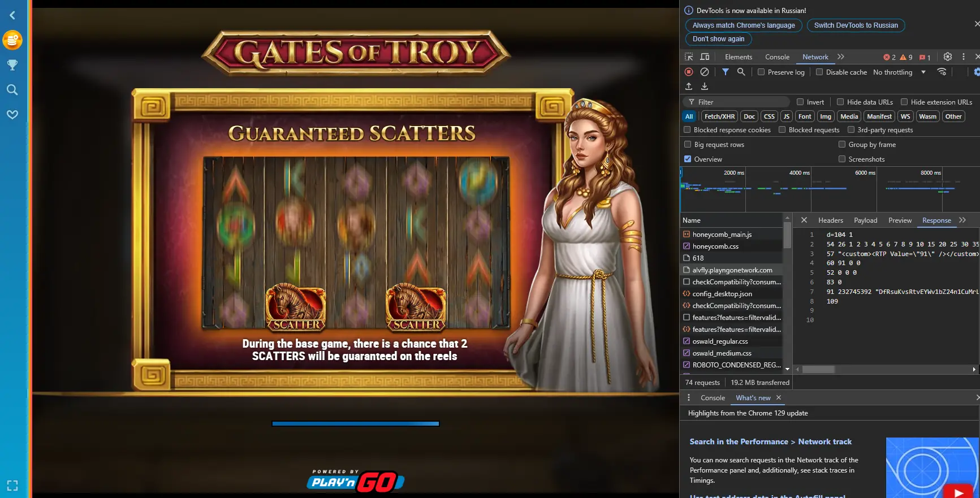
Task: Open the coin balance icon in sidebar
Action: point(12,40)
